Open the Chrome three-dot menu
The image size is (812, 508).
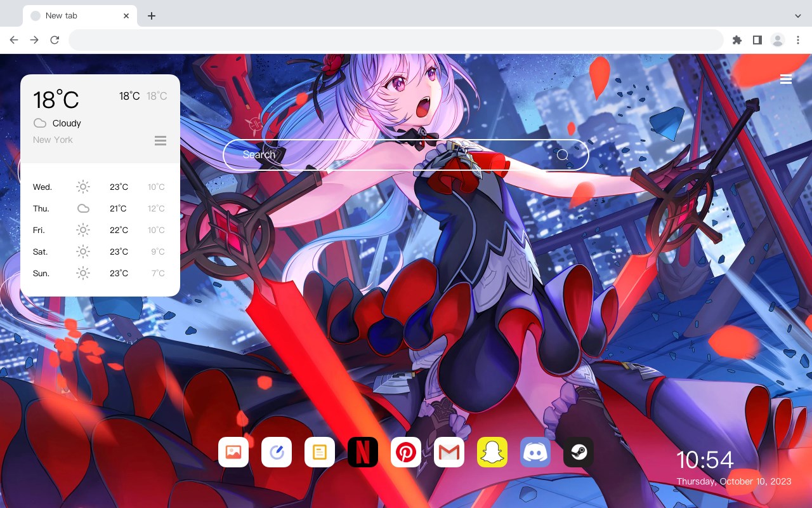(798, 40)
